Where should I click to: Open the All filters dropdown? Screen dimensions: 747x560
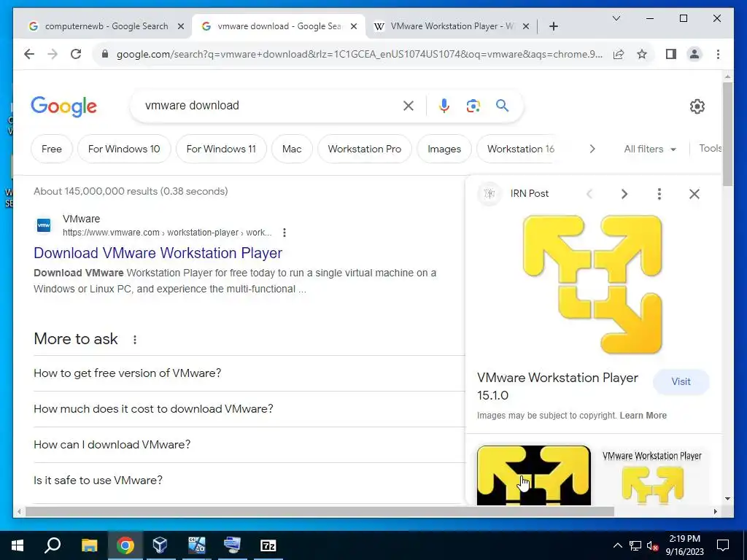[x=650, y=149]
